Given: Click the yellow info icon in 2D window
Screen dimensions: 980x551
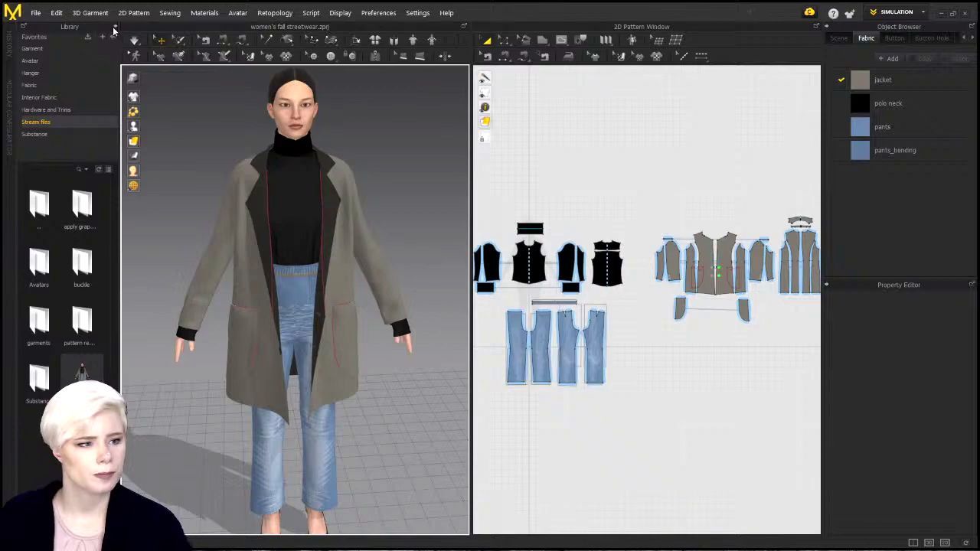Looking at the screenshot, I should [x=485, y=107].
